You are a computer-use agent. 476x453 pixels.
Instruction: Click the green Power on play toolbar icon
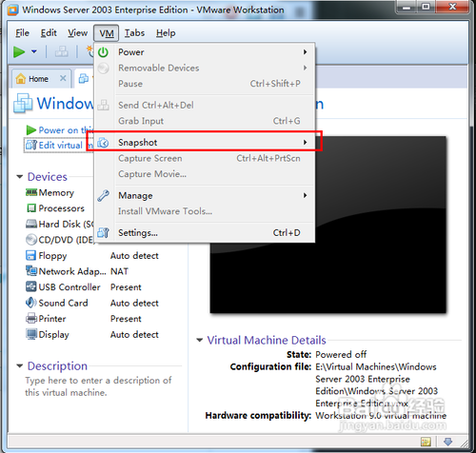point(19,51)
